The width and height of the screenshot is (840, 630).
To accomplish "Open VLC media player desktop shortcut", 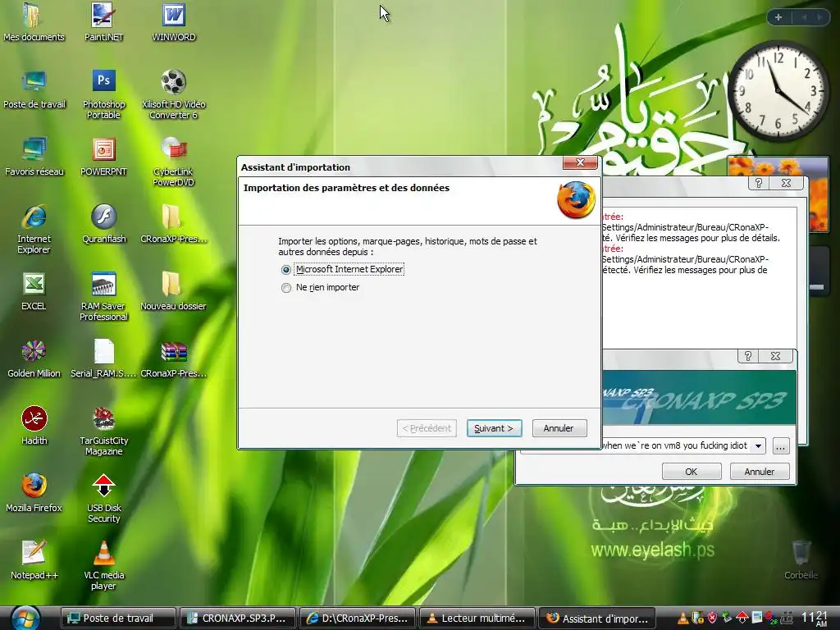I will pos(103,566).
